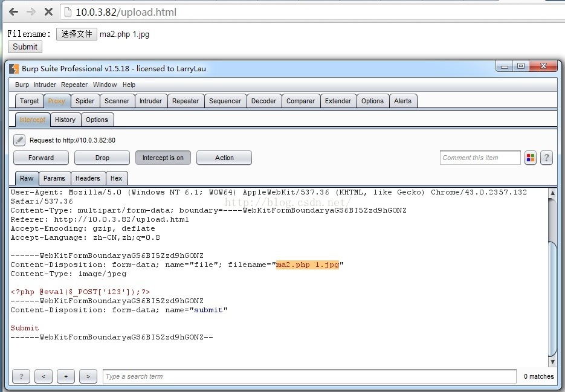Open the Intruder tool tab
The width and height of the screenshot is (565, 392).
(150, 101)
